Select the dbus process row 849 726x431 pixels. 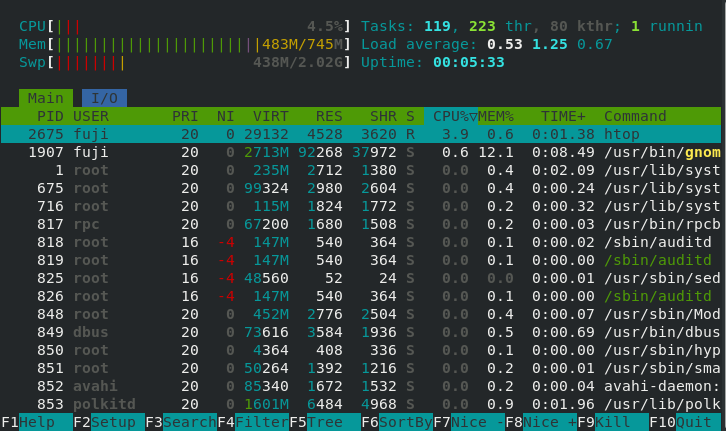(x=361, y=332)
